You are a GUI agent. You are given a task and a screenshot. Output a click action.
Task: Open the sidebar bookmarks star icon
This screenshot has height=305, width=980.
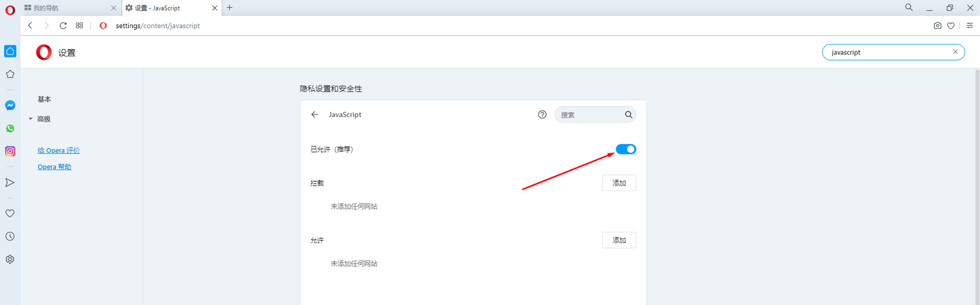(10, 74)
